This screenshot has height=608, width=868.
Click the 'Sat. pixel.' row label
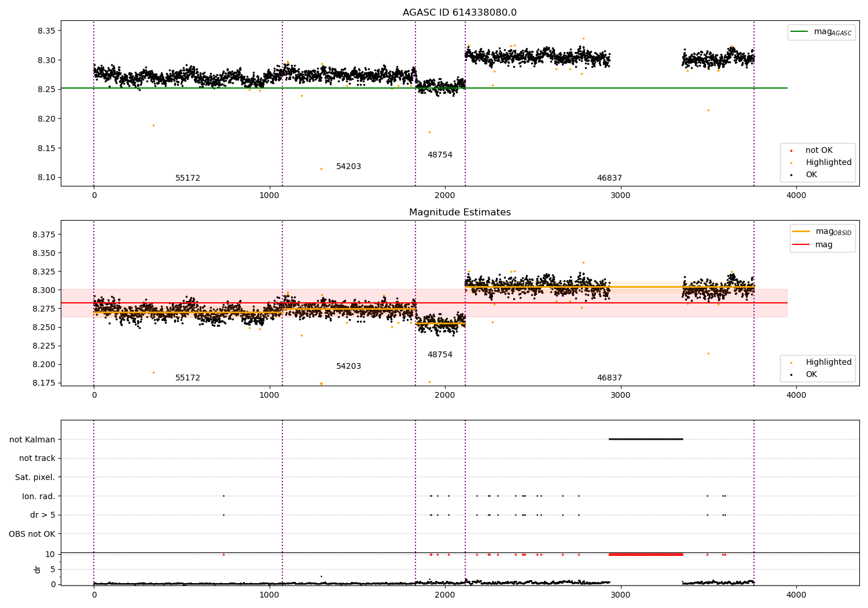click(35, 478)
